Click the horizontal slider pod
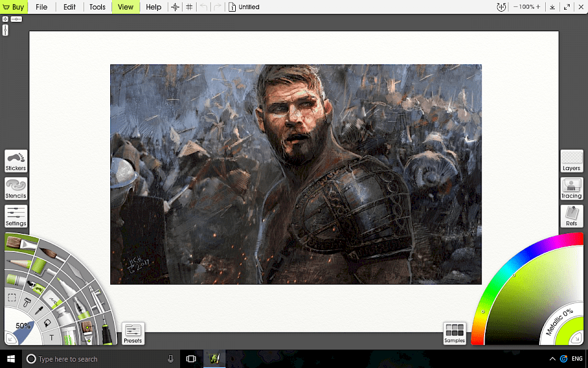 pos(16,19)
